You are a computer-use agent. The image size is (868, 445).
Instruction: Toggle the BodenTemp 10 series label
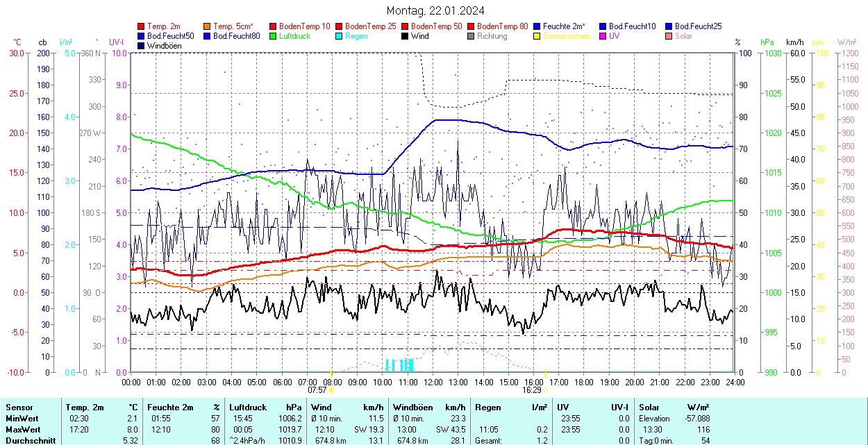305,26
